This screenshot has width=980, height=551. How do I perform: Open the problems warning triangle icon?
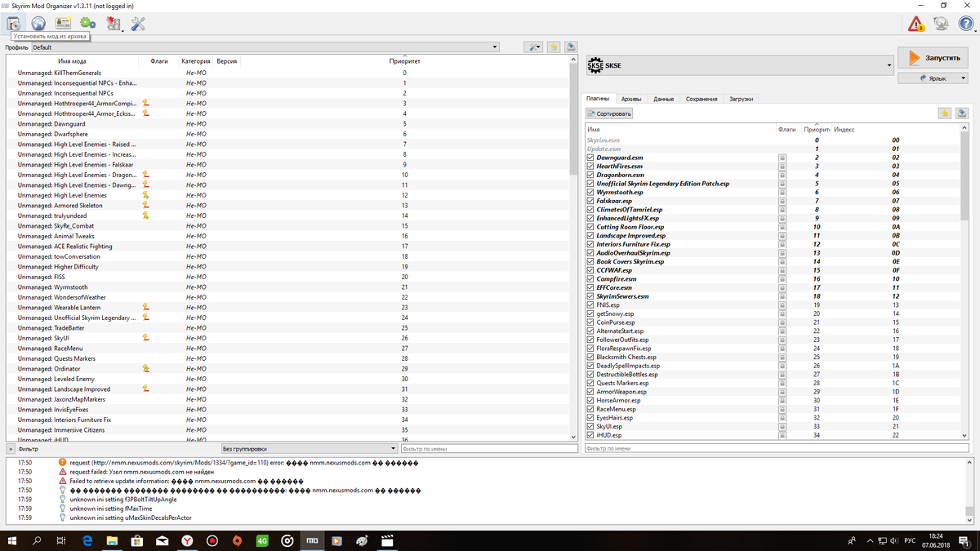tap(917, 23)
